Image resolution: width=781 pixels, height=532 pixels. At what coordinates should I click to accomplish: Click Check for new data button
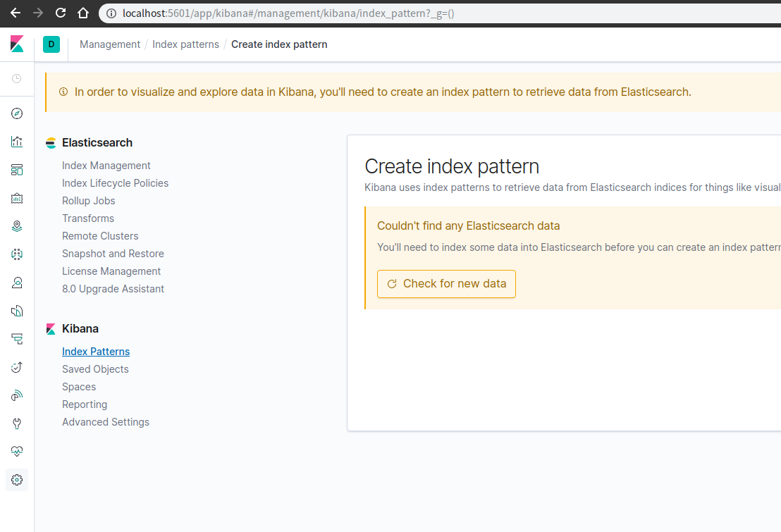click(x=446, y=284)
